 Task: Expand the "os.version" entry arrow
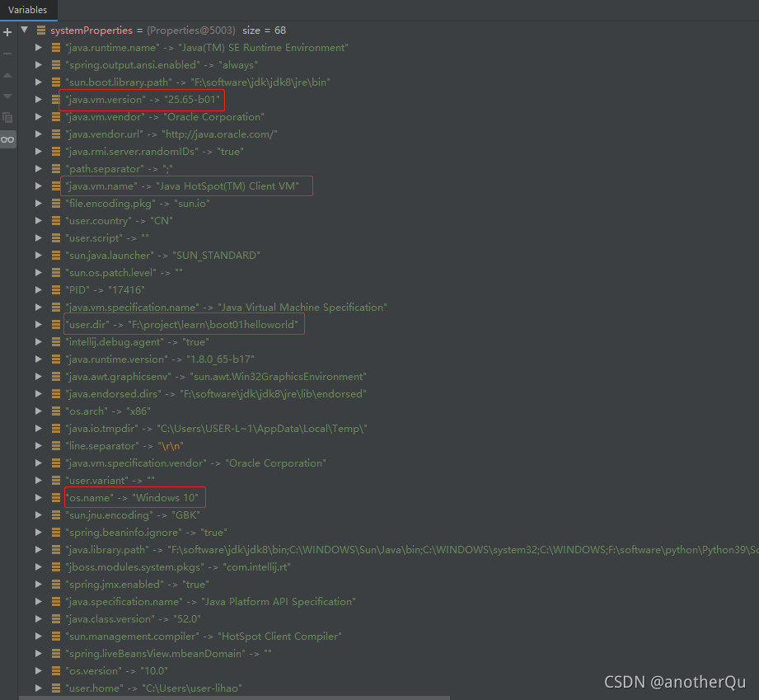click(38, 671)
